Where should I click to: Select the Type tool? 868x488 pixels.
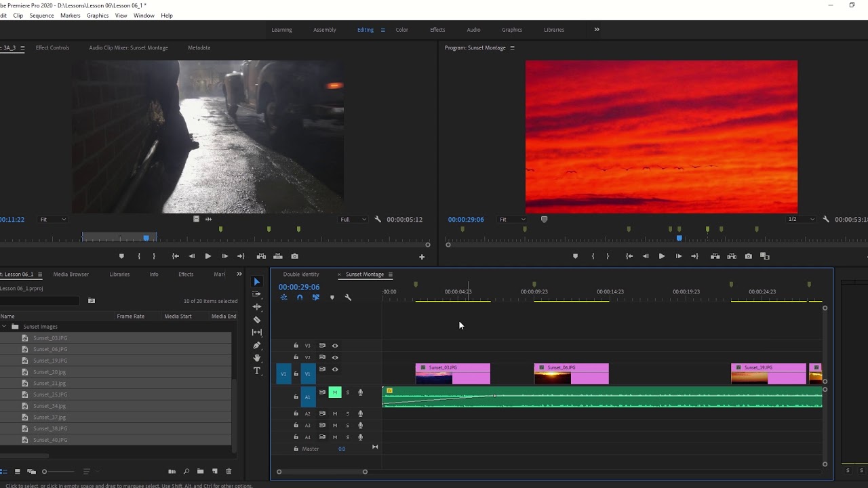tap(257, 371)
